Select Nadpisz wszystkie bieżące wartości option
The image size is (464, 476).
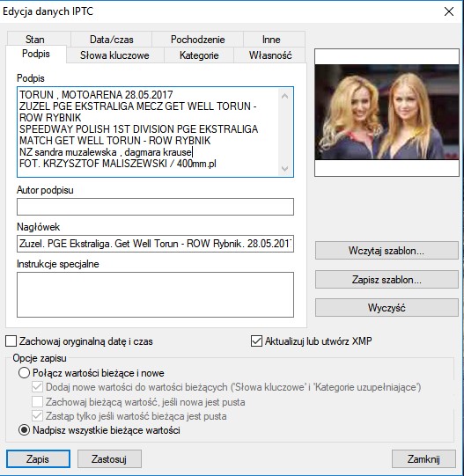[x=24, y=430]
